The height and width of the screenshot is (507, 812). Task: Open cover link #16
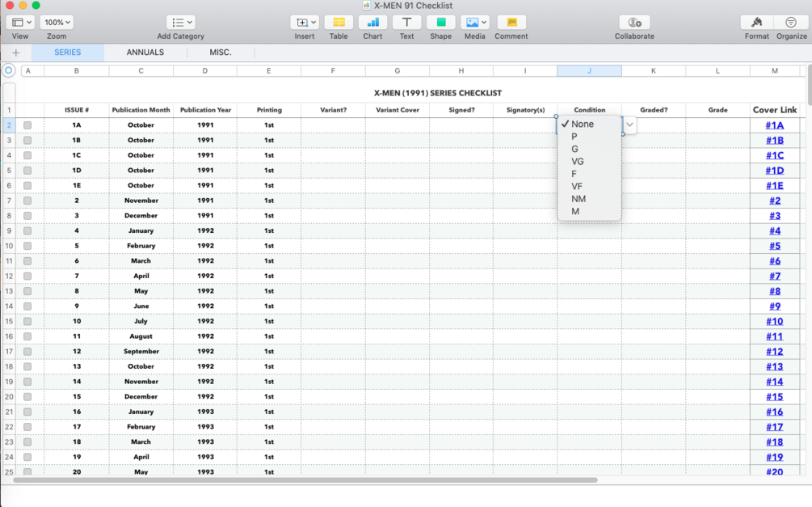(775, 412)
